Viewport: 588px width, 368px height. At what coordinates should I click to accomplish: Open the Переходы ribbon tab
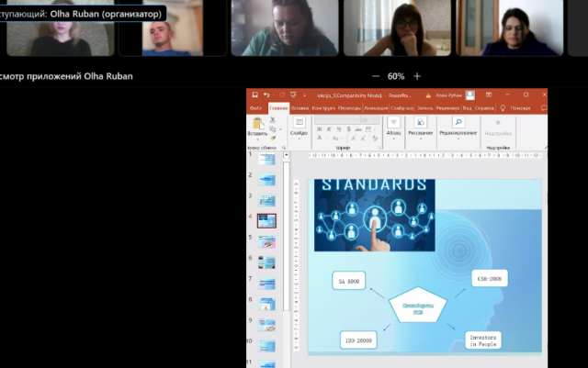click(x=349, y=108)
